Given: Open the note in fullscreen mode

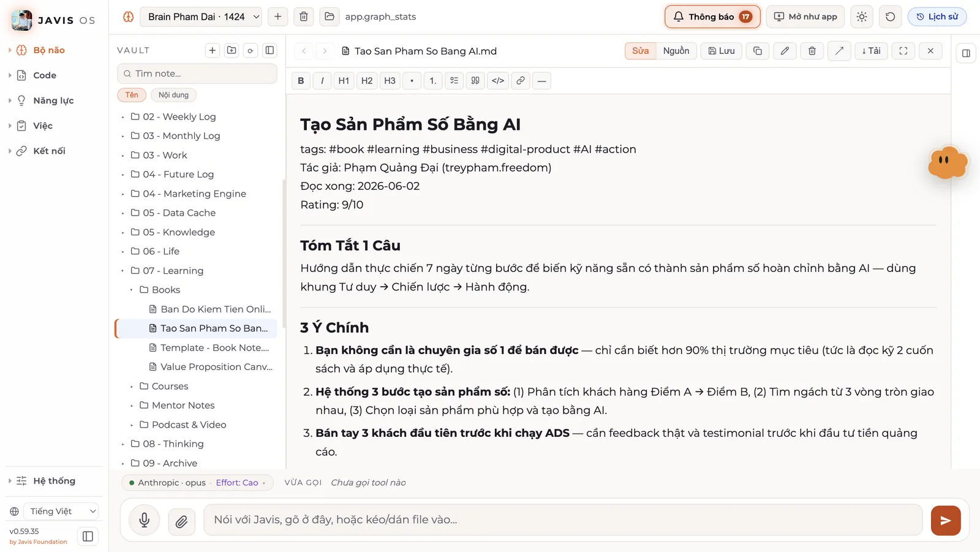Looking at the screenshot, I should pos(903,51).
